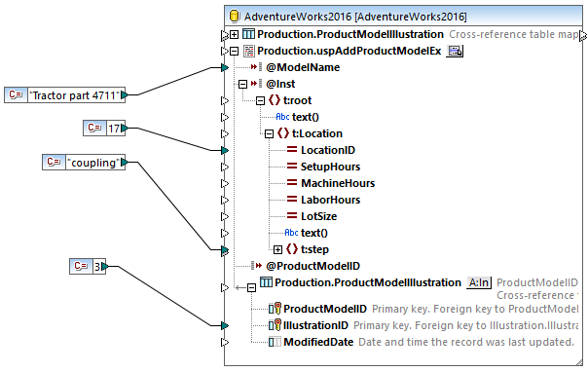Collapse the t:Location element
This screenshot has height=372, width=588.
point(269,133)
